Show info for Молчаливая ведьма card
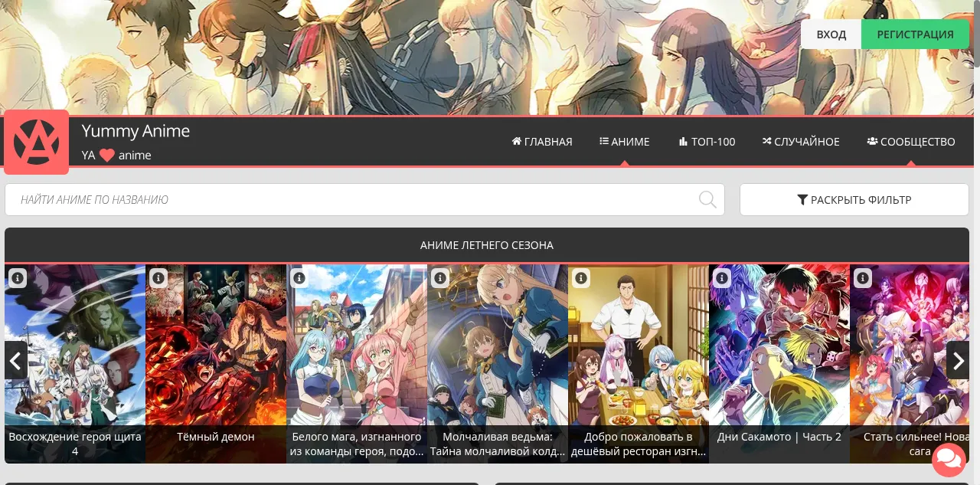980x485 pixels. coord(440,278)
